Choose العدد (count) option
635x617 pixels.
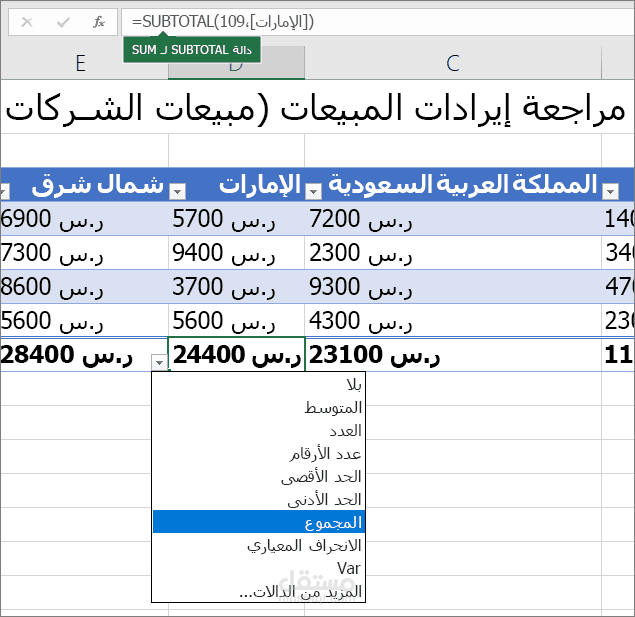(x=259, y=431)
